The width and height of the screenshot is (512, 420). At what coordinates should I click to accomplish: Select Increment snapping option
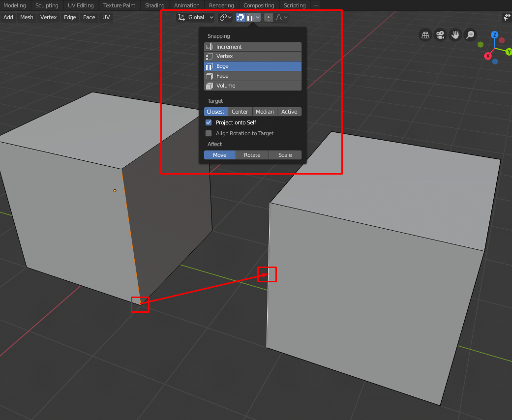(253, 47)
